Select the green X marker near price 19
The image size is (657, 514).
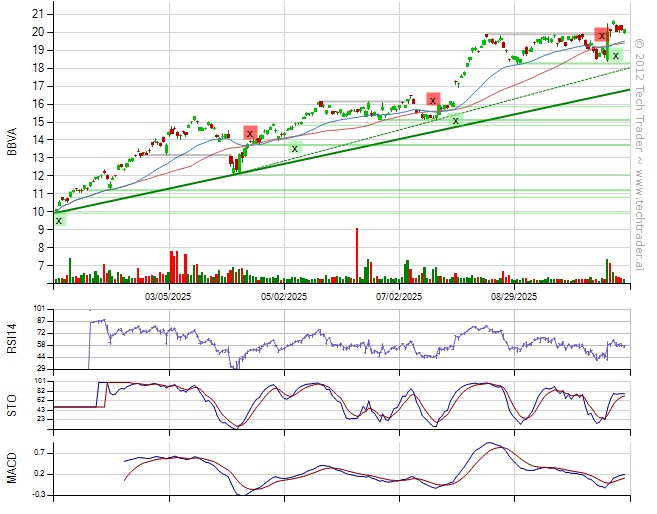pyautogui.click(x=615, y=56)
